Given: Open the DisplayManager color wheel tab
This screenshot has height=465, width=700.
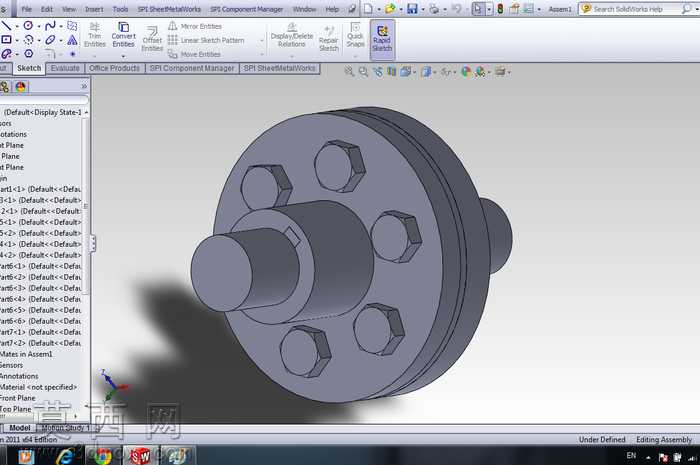Looking at the screenshot, I should (x=21, y=87).
